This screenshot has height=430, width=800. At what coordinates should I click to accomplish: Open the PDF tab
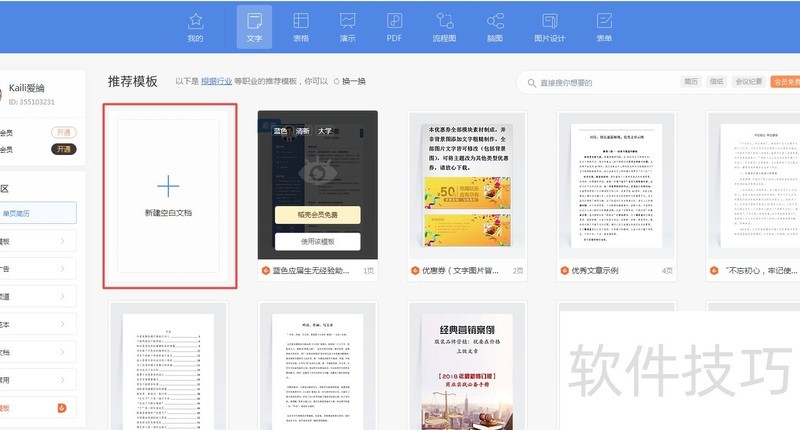[394, 27]
